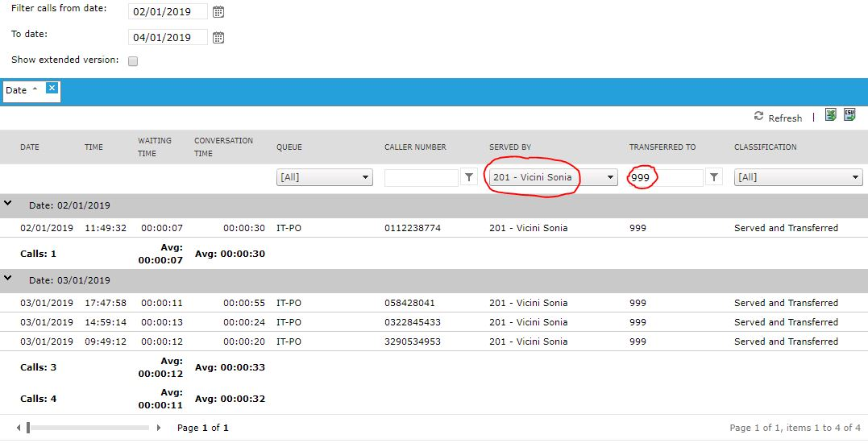
Task: Open calendar picker for To date
Action: click(218, 37)
